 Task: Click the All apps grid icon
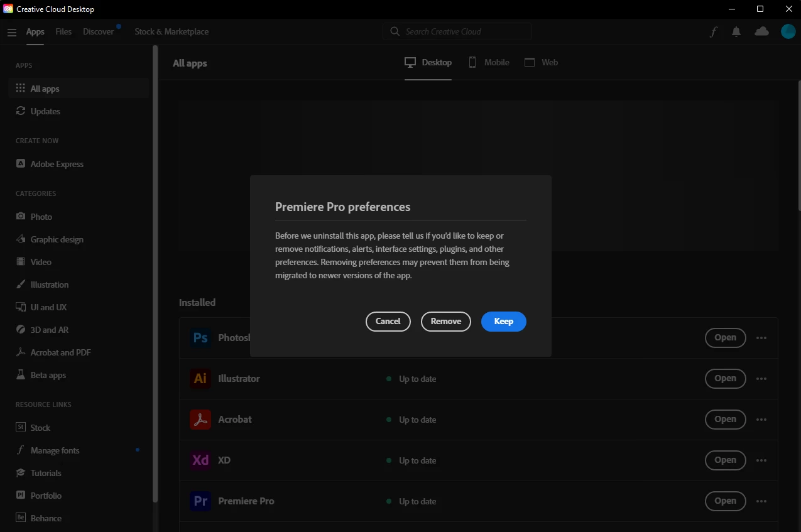21,89
